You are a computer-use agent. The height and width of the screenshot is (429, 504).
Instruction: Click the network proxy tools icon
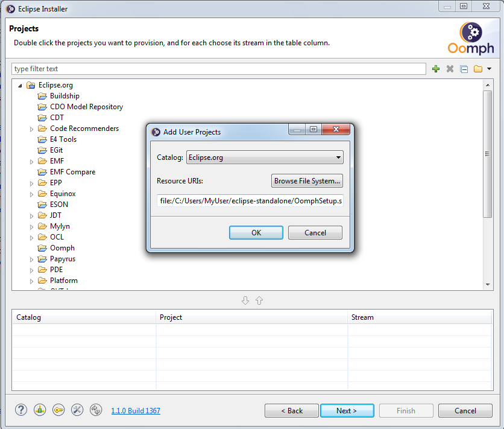tap(77, 410)
